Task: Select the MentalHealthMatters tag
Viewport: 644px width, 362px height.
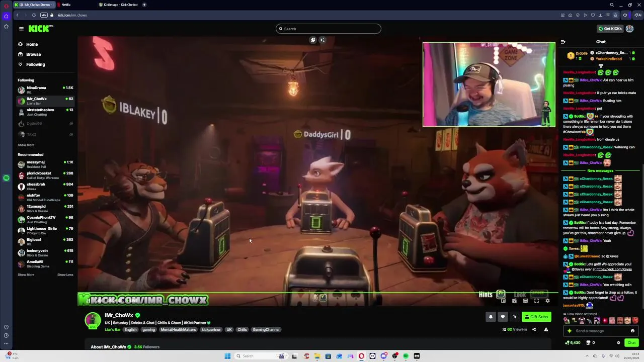Action: 178,330
